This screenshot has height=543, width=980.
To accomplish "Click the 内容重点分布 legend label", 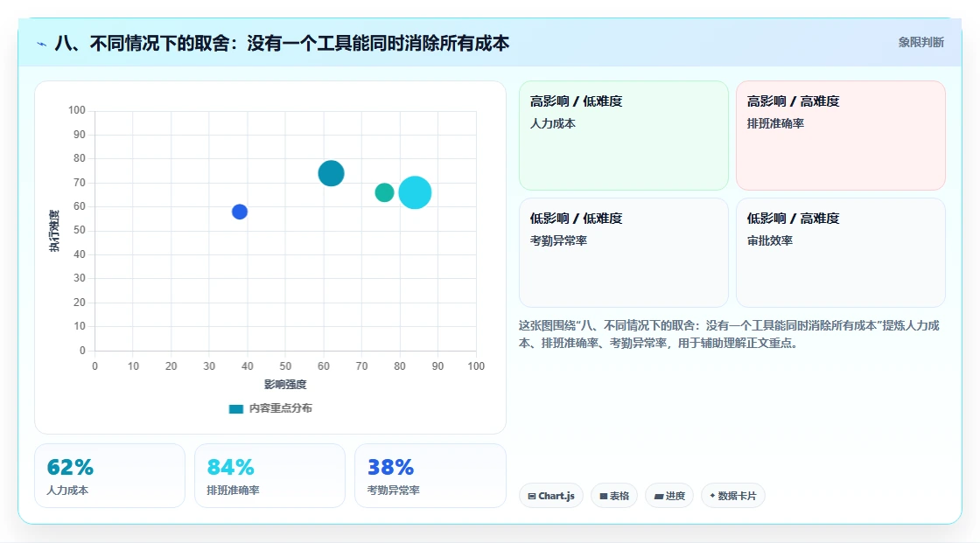I will (280, 408).
